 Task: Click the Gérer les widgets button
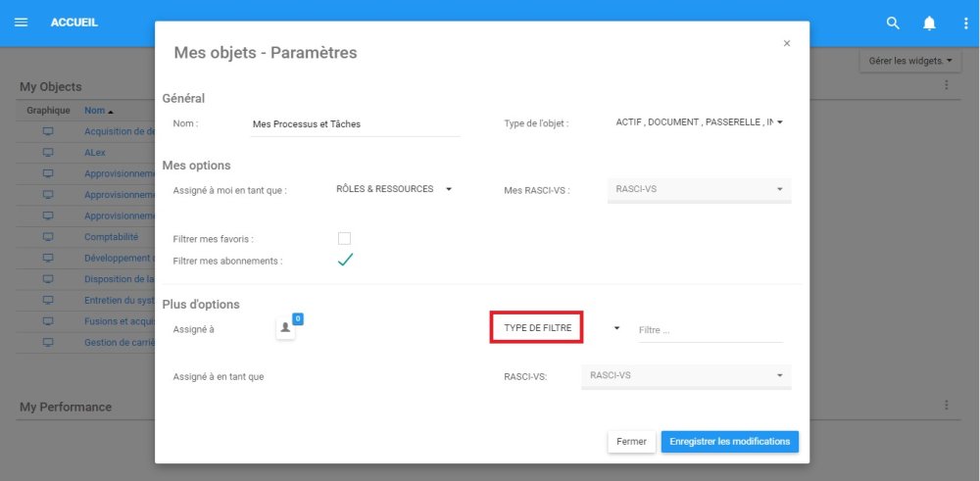coord(910,61)
